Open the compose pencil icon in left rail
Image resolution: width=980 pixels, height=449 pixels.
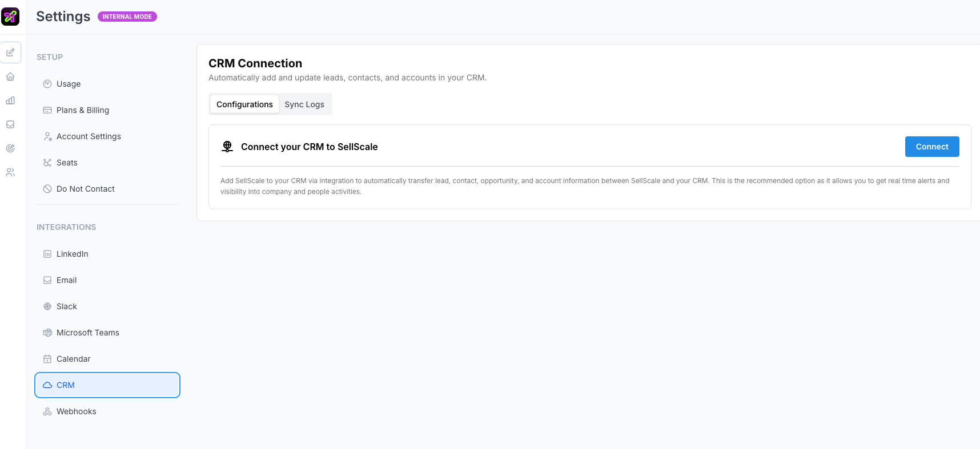(x=10, y=52)
